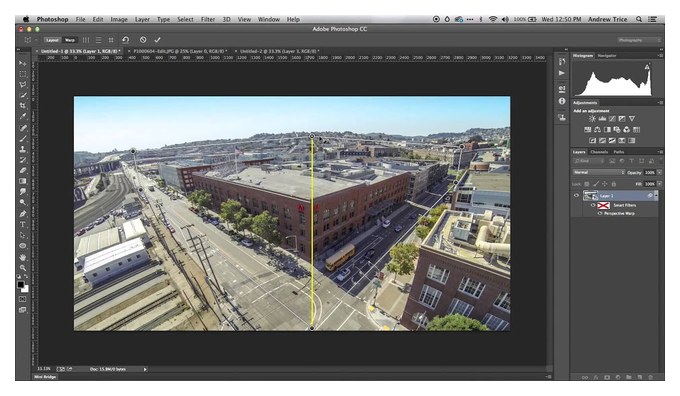
Task: Open the Histogram panel flyout menu
Action: point(660,56)
